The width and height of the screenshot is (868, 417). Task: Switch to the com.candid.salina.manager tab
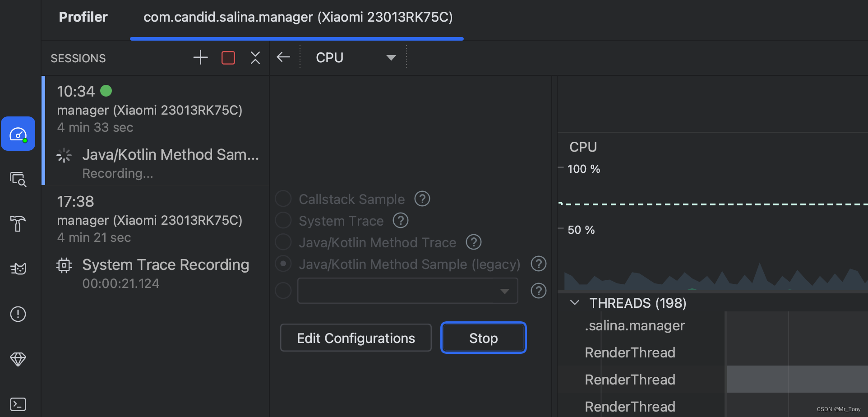click(x=298, y=18)
